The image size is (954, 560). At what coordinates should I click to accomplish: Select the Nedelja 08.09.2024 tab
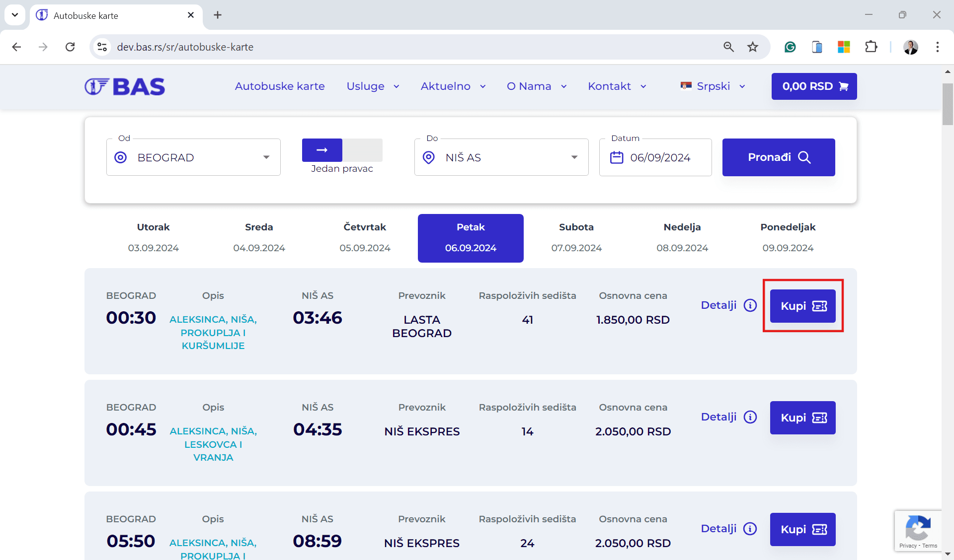(x=682, y=238)
